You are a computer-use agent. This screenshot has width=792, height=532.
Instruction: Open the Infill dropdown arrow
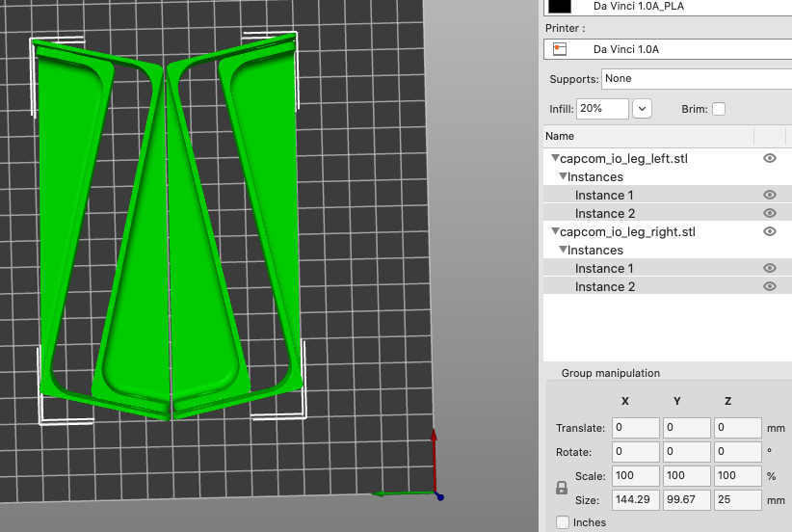click(642, 109)
